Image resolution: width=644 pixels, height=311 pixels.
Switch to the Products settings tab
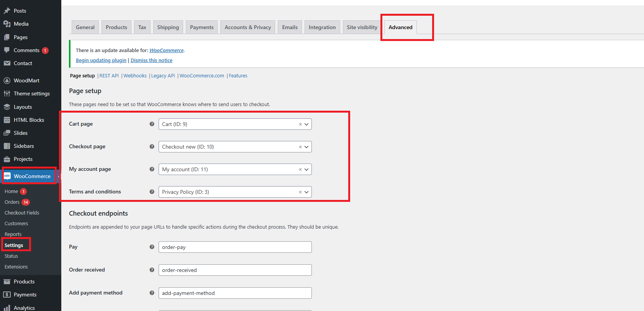(x=116, y=27)
